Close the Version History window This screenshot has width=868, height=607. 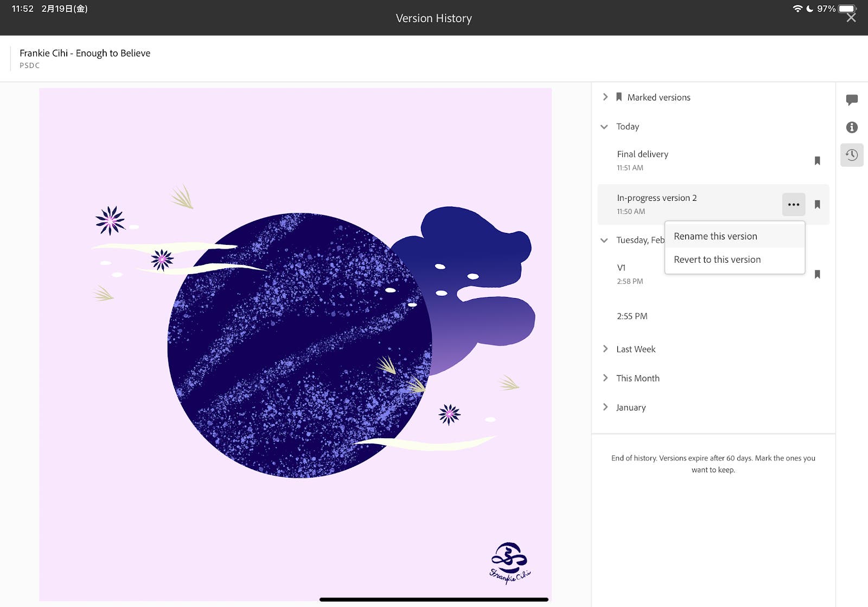(x=851, y=18)
